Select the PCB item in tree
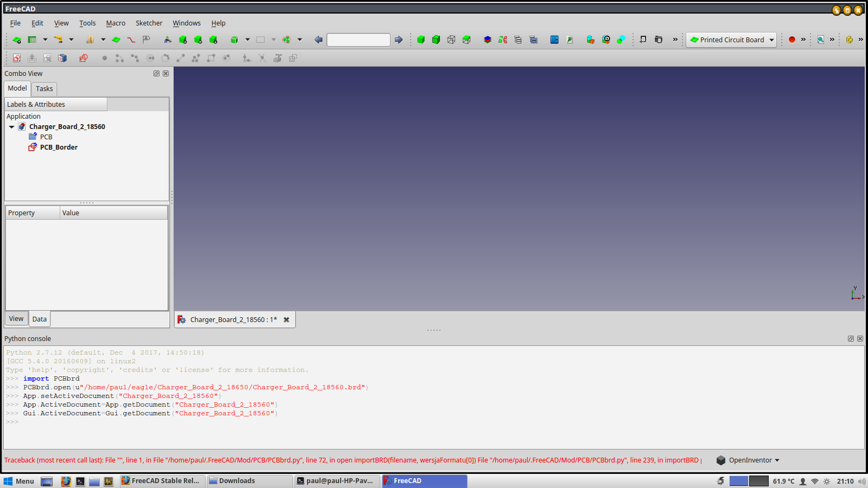Viewport: 868px width, 488px height. pos(46,137)
